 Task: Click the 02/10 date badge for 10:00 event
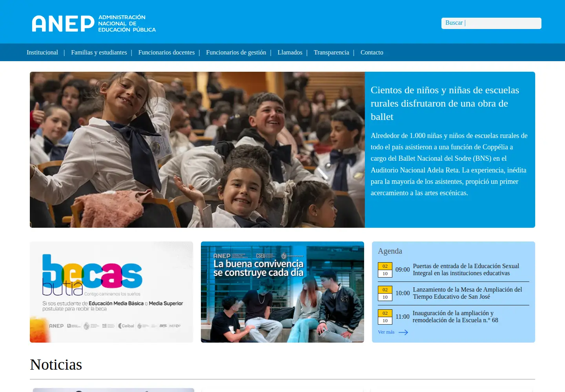385,293
